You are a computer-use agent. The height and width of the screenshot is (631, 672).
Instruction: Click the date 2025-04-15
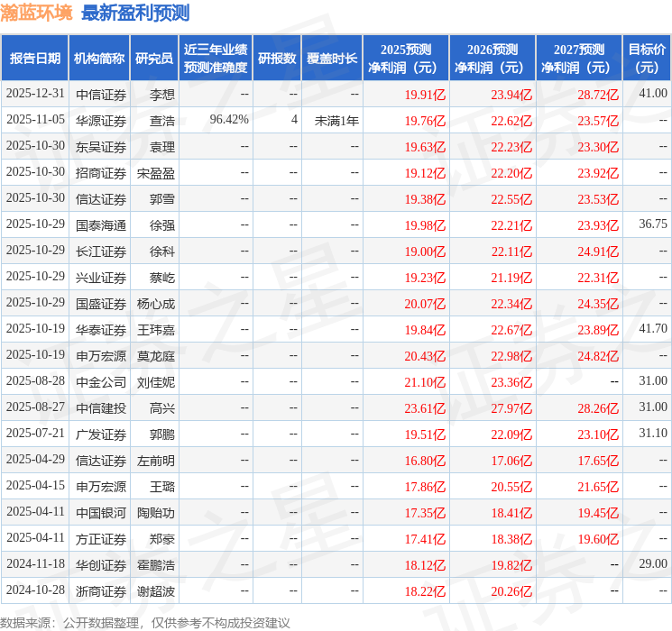pyautogui.click(x=35, y=485)
